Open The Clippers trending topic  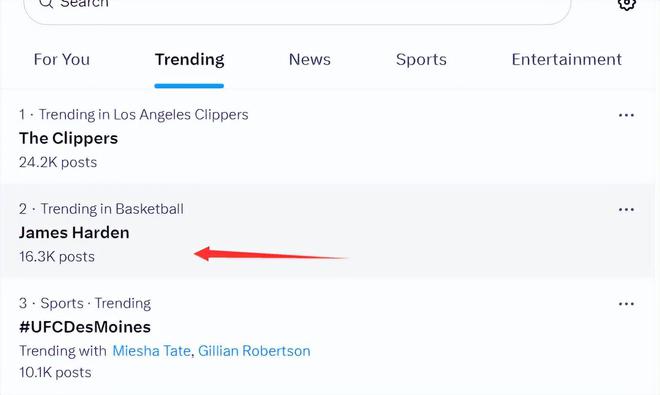(x=69, y=139)
